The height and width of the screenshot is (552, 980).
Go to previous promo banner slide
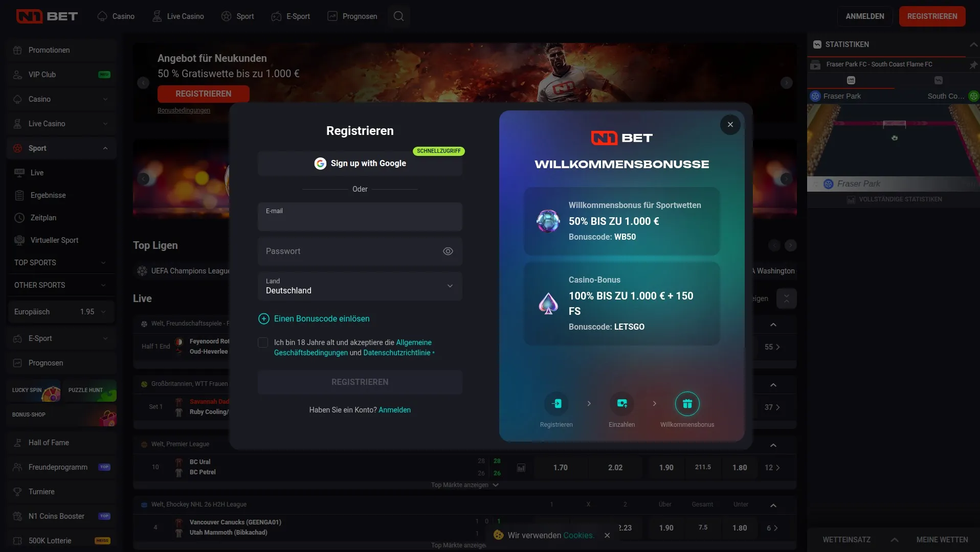pos(143,83)
